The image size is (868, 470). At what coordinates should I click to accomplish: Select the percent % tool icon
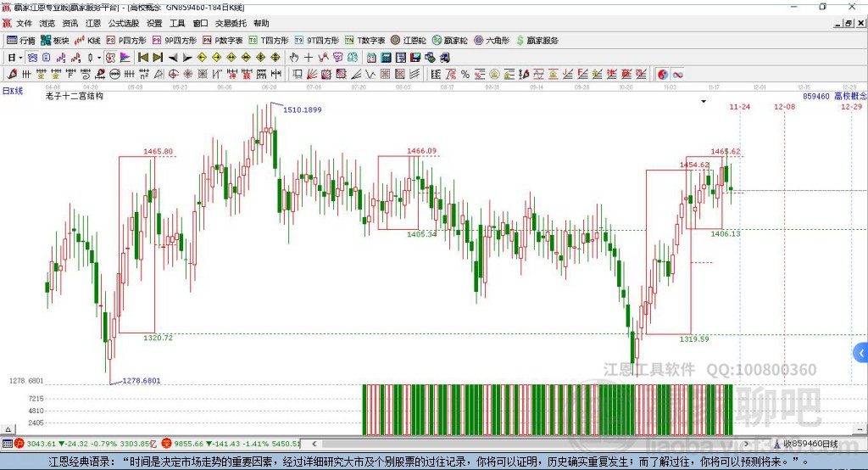[465, 75]
